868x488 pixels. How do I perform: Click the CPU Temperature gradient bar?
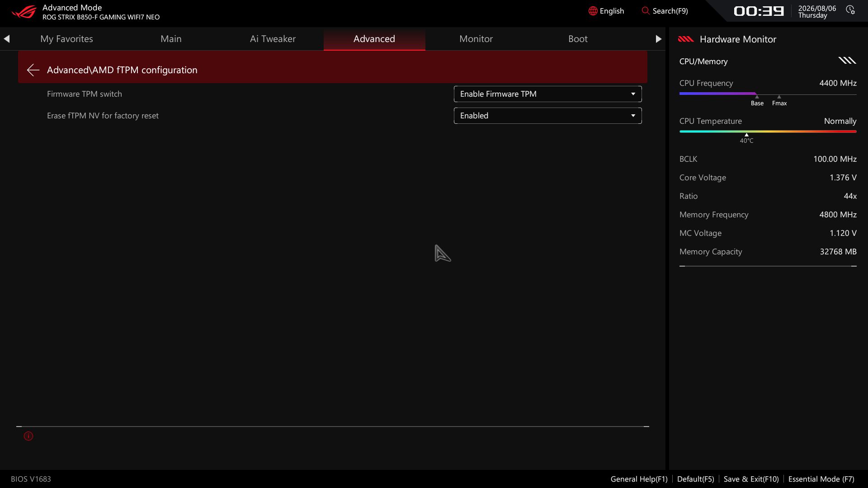[768, 131]
